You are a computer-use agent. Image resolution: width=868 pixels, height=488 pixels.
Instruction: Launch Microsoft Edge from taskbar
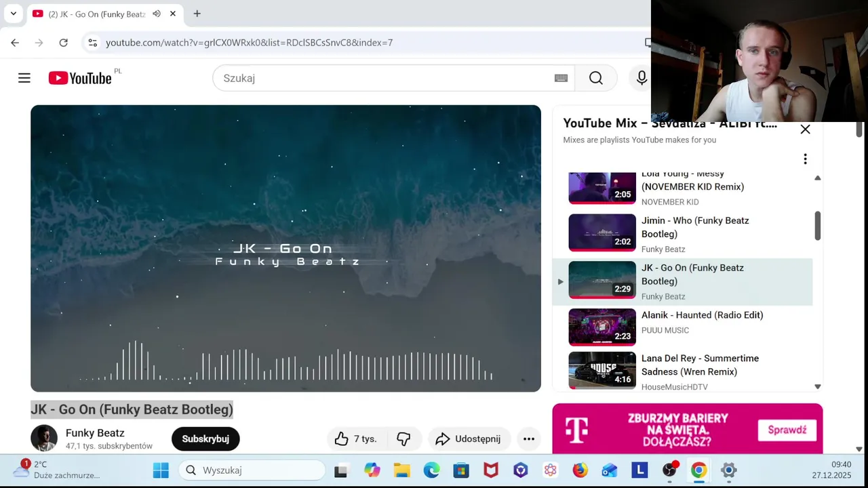431,470
